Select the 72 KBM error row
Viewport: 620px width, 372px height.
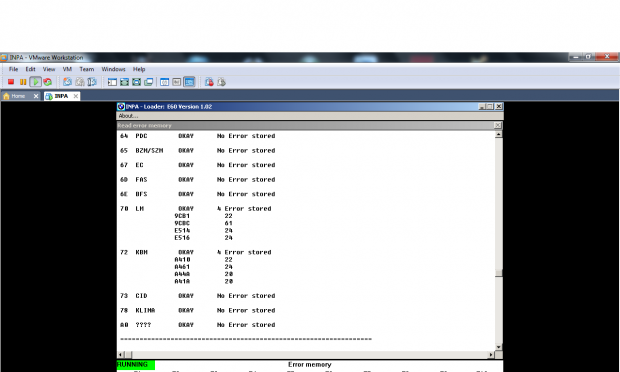[196, 252]
